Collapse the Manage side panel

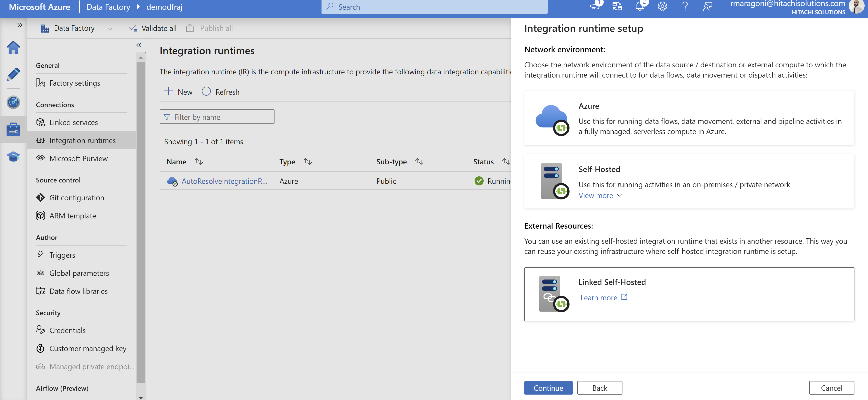tap(139, 45)
